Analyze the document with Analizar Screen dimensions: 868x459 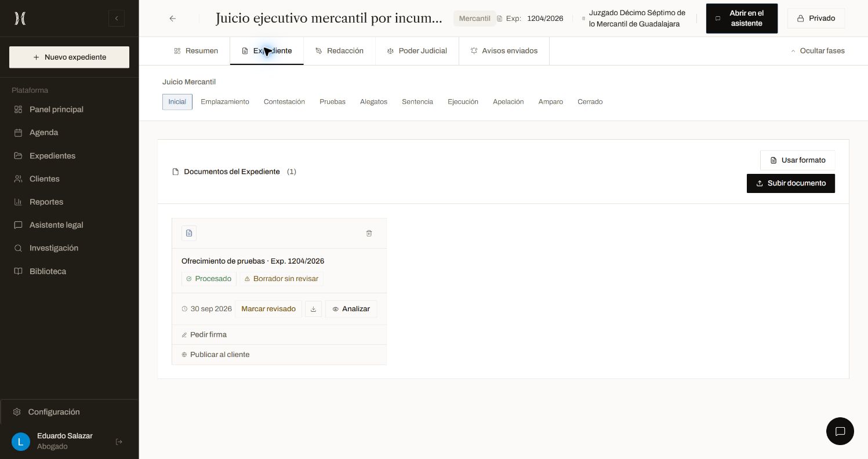(x=351, y=309)
